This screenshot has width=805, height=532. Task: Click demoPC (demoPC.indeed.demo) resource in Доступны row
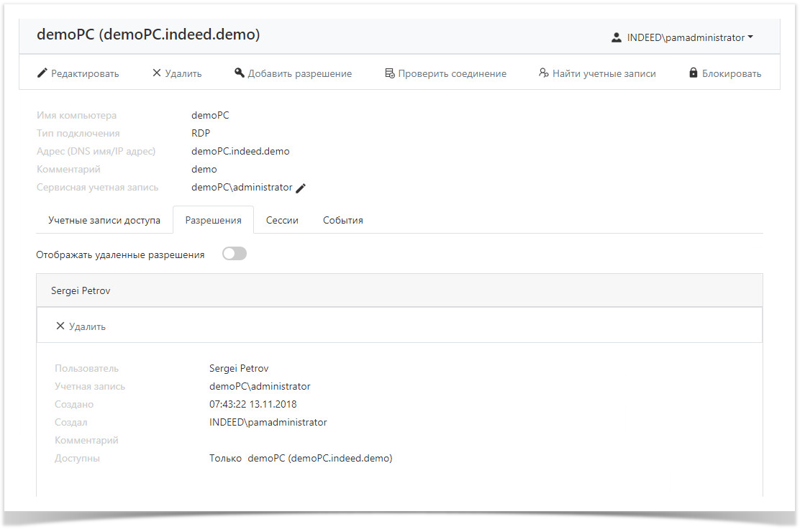coord(319,458)
